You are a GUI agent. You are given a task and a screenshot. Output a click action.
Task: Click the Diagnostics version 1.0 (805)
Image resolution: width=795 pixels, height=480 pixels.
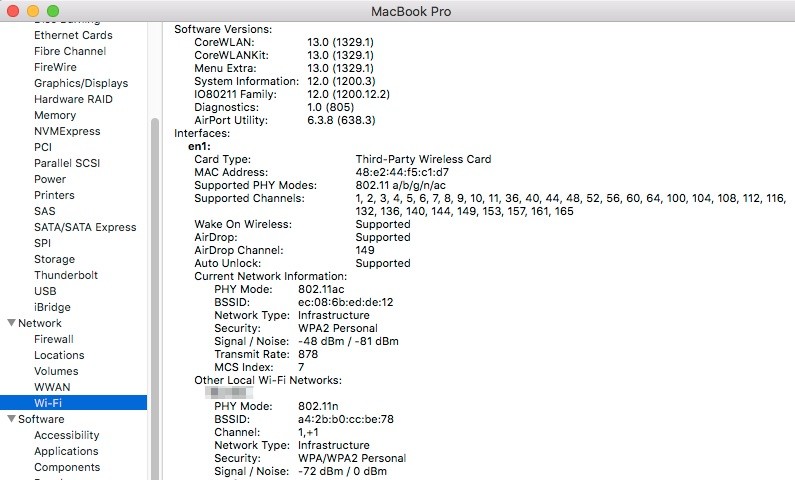tap(331, 107)
